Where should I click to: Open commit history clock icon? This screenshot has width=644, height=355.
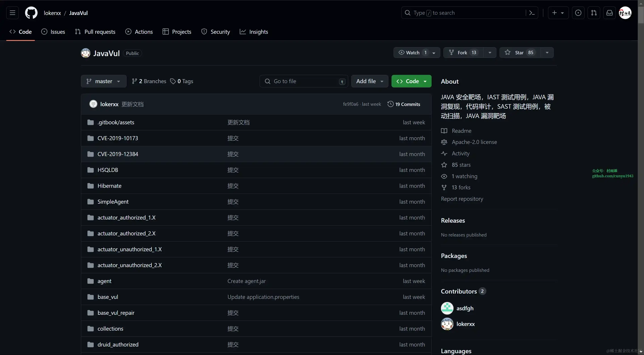(390, 104)
